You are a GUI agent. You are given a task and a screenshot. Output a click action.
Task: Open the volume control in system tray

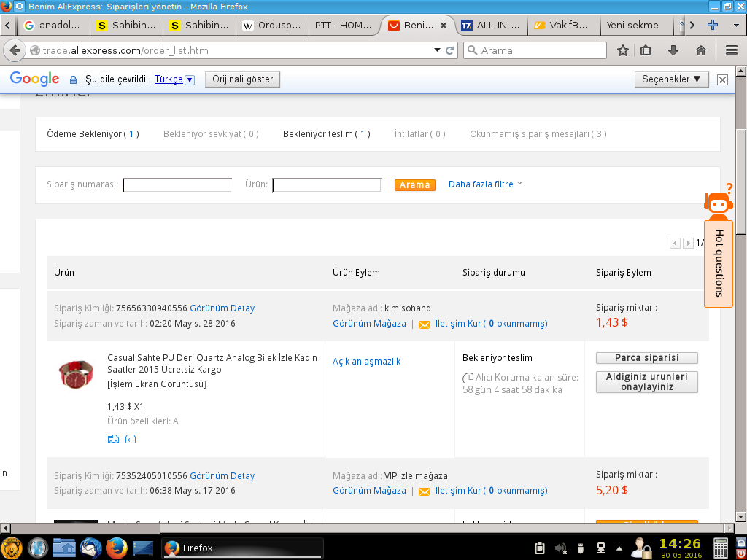(561, 548)
